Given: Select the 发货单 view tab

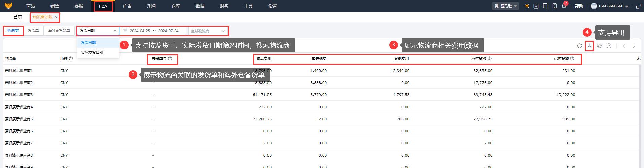Looking at the screenshot, I should coord(33,31).
